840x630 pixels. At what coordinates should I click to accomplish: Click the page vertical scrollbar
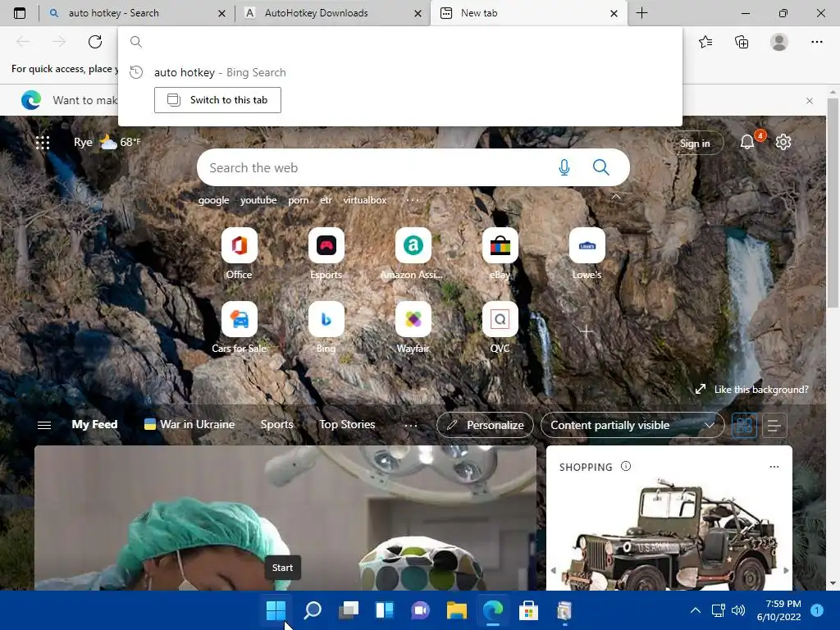point(833,203)
